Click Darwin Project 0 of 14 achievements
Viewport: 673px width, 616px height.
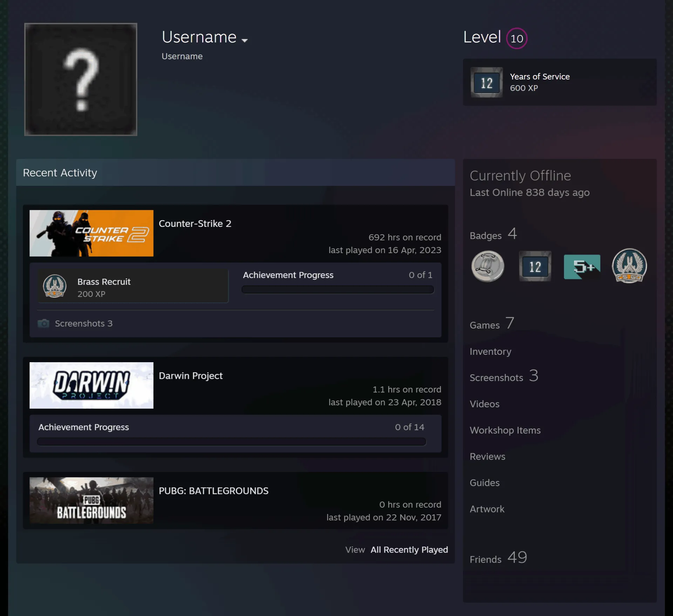tap(409, 427)
